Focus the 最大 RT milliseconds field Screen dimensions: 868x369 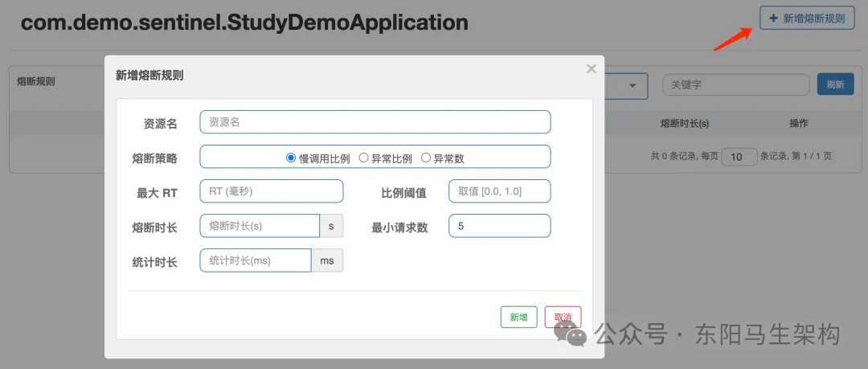click(272, 191)
